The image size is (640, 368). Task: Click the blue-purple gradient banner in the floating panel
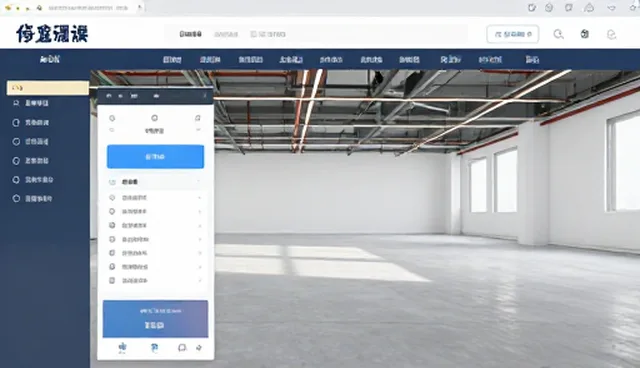click(156, 319)
